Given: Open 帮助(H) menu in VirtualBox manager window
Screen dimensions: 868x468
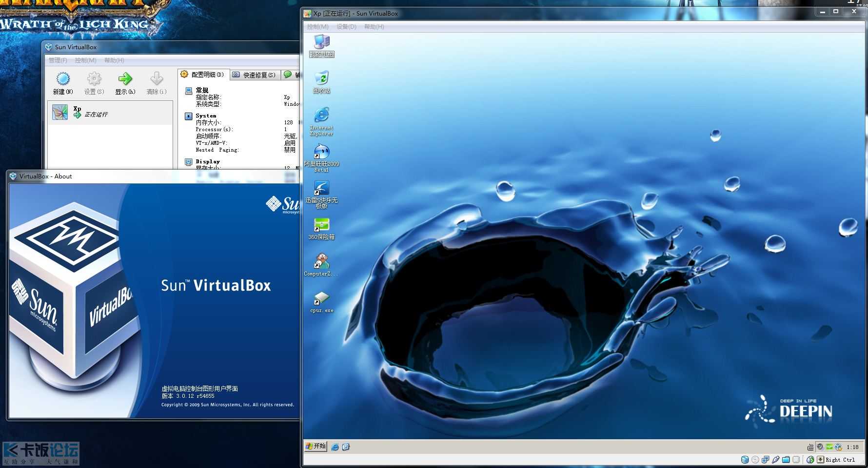Looking at the screenshot, I should pyautogui.click(x=114, y=60).
